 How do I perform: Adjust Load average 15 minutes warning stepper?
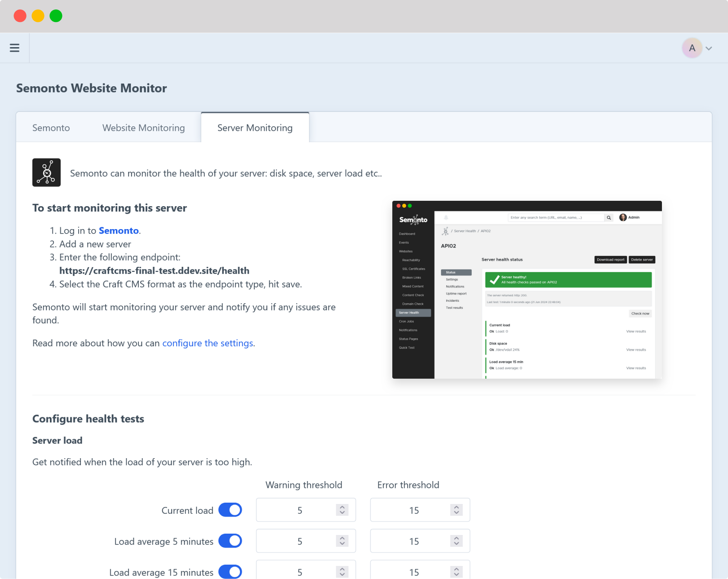pos(342,572)
